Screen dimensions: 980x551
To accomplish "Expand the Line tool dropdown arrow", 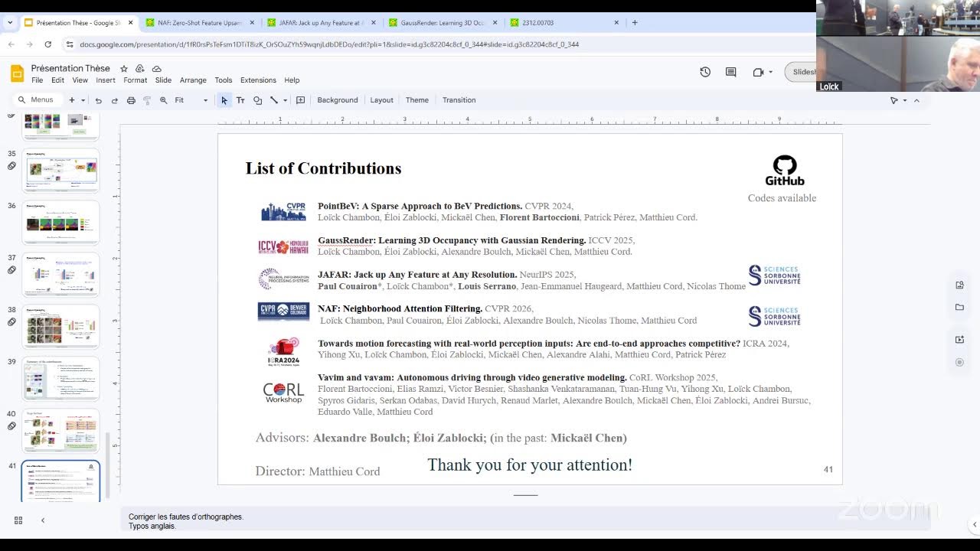I will click(x=285, y=100).
